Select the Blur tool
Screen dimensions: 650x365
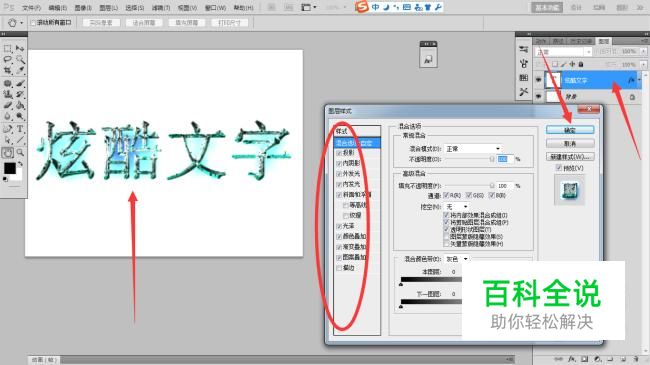click(7, 116)
